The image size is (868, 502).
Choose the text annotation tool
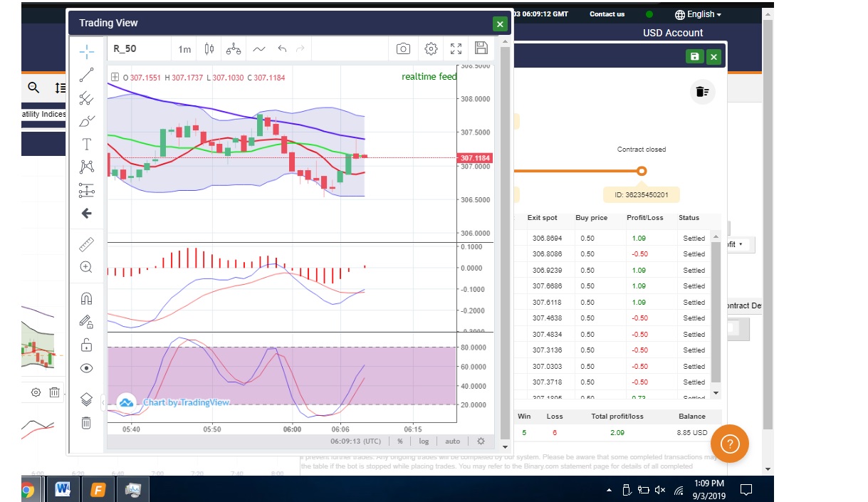(x=86, y=145)
